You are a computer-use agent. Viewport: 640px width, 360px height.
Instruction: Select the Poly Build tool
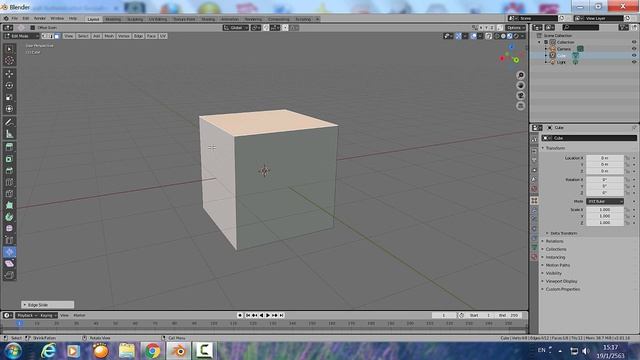click(9, 205)
